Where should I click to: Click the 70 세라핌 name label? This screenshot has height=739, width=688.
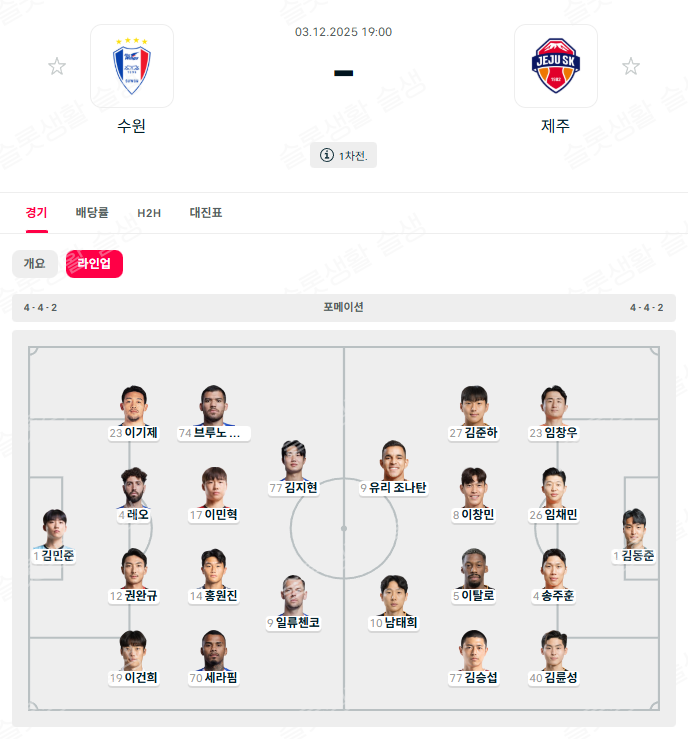[x=213, y=678]
